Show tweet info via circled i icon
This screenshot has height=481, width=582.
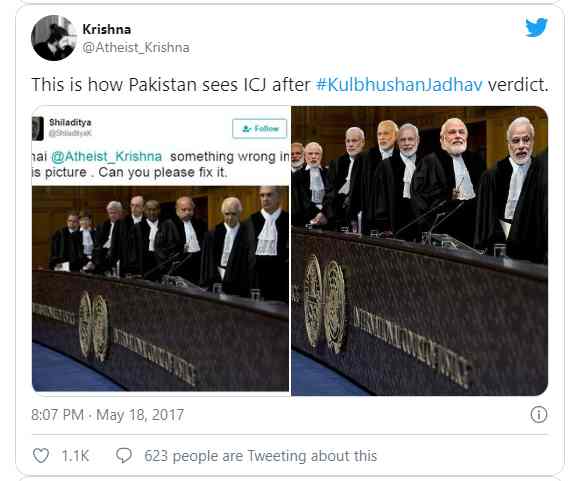[539, 415]
